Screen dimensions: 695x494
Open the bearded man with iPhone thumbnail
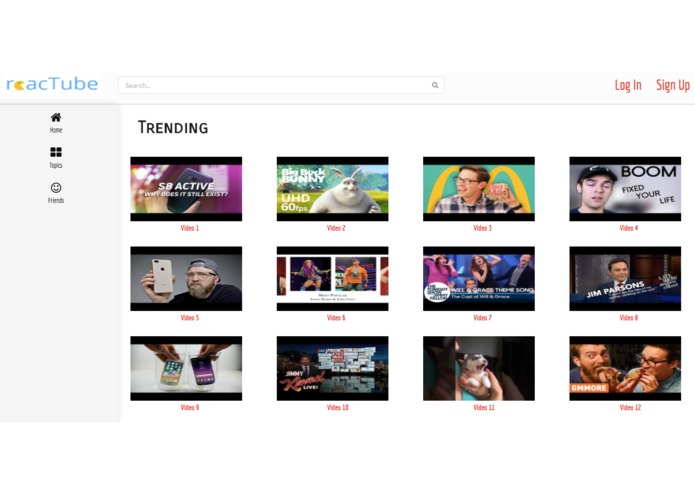click(186, 279)
